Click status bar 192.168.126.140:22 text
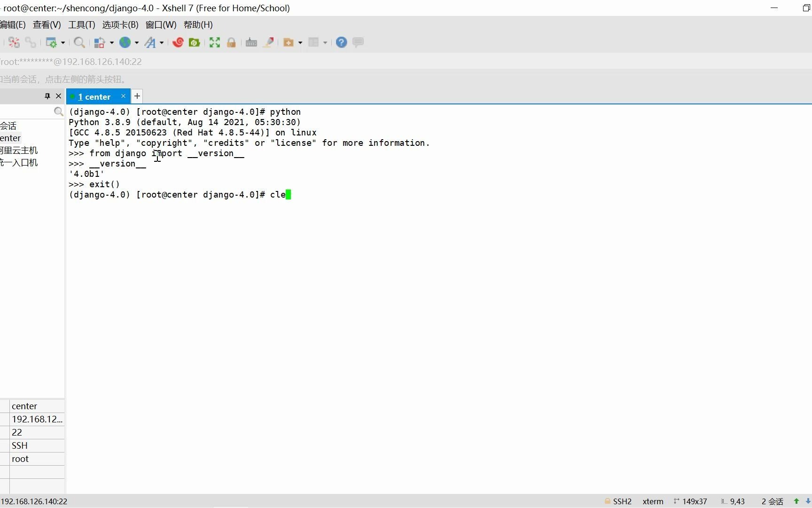Image resolution: width=812 pixels, height=508 pixels. click(34, 501)
